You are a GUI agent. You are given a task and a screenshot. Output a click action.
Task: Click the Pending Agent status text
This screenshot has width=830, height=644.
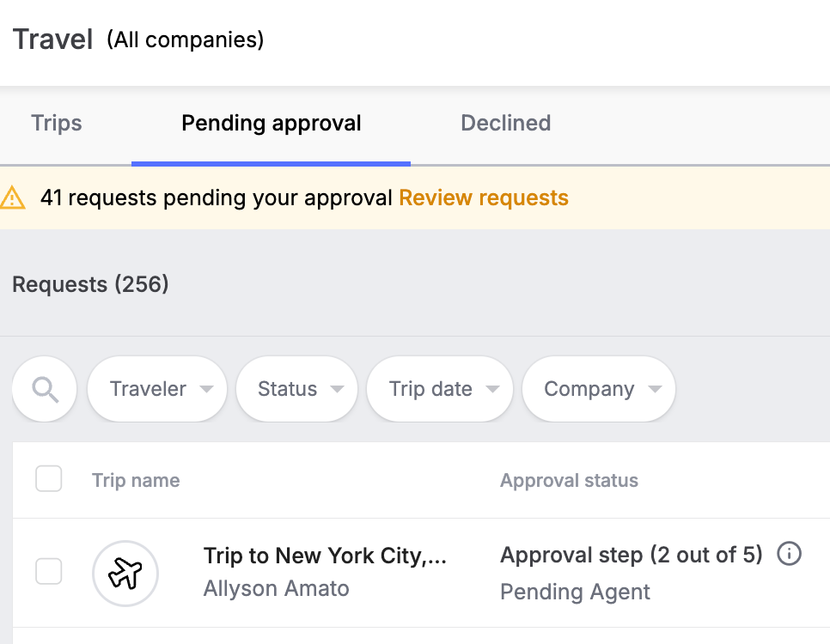click(575, 592)
